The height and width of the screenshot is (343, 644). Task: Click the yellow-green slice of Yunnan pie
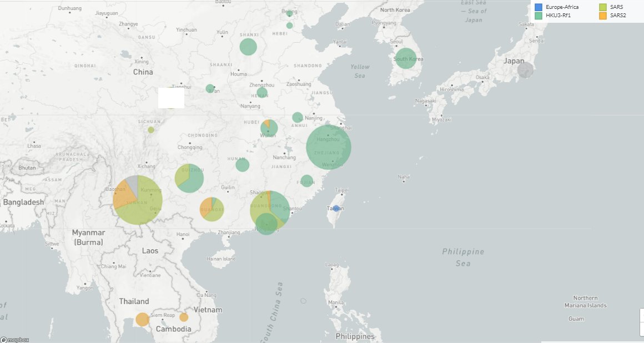pos(144,208)
